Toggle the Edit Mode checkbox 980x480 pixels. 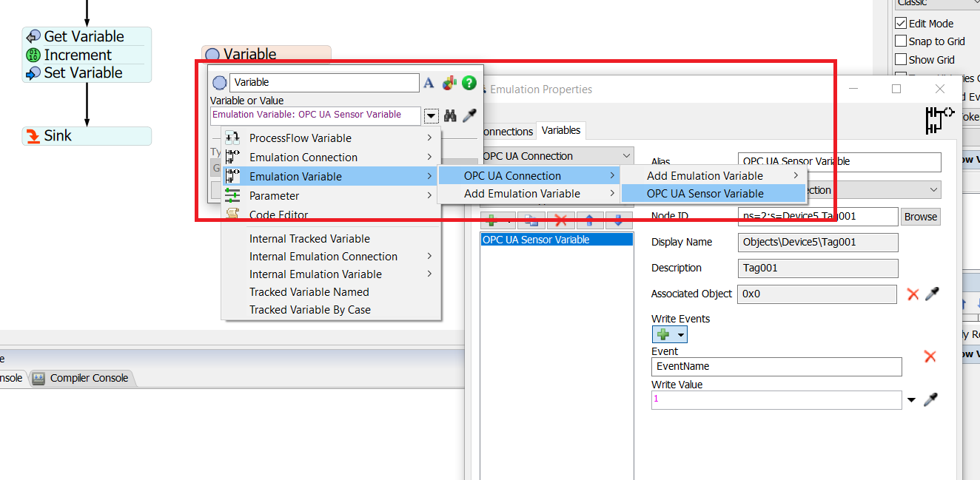tap(901, 24)
